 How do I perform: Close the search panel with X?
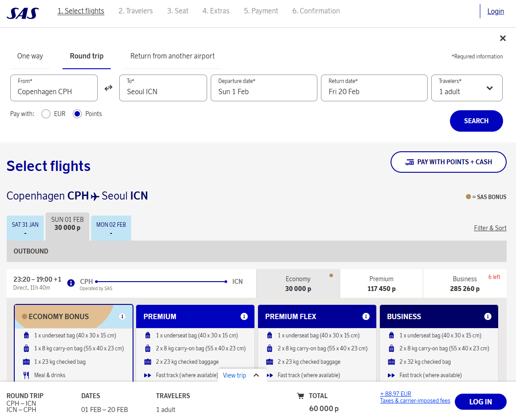(503, 38)
